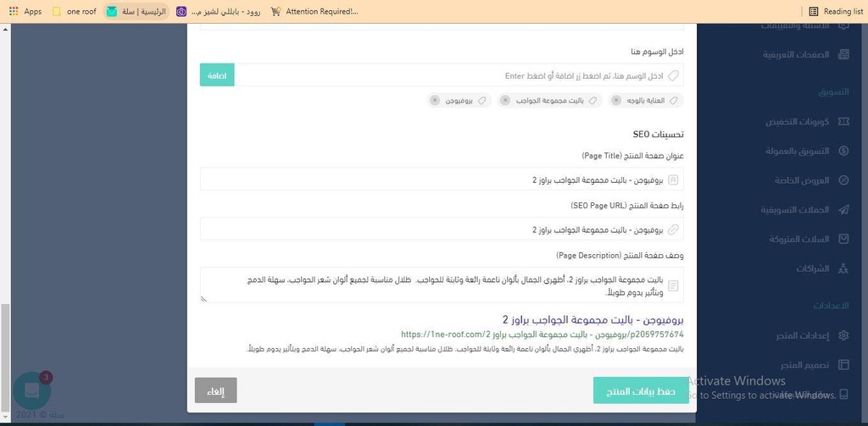Open التسويق بالعمولة in sidebar
This screenshot has height=426, width=868.
[797, 151]
